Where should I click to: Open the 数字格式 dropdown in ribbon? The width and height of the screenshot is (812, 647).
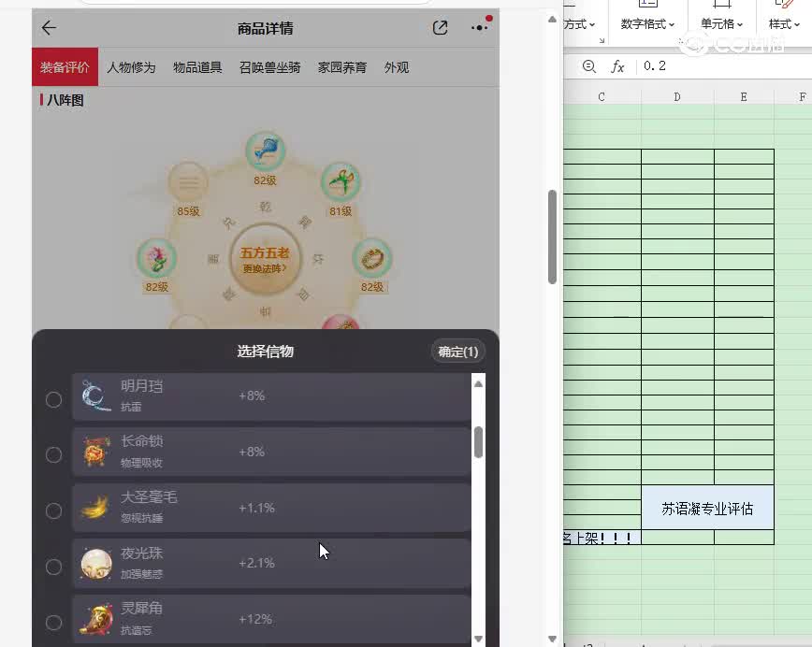pos(647,23)
